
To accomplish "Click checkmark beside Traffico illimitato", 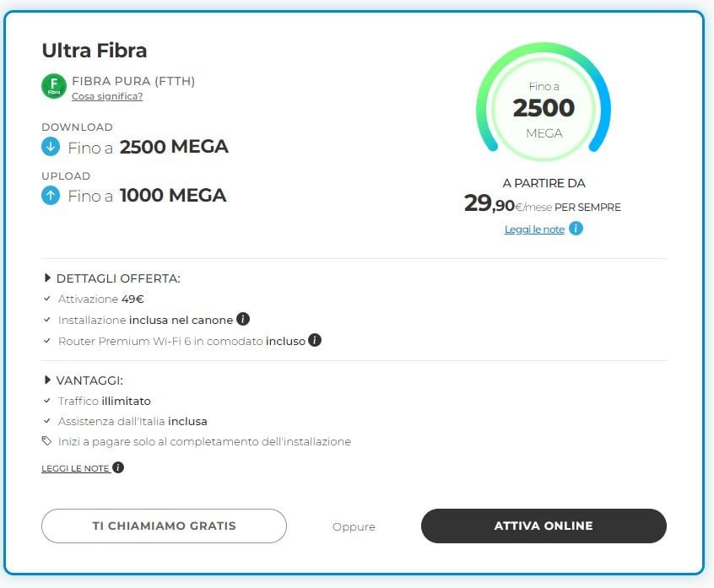I will 47,401.
